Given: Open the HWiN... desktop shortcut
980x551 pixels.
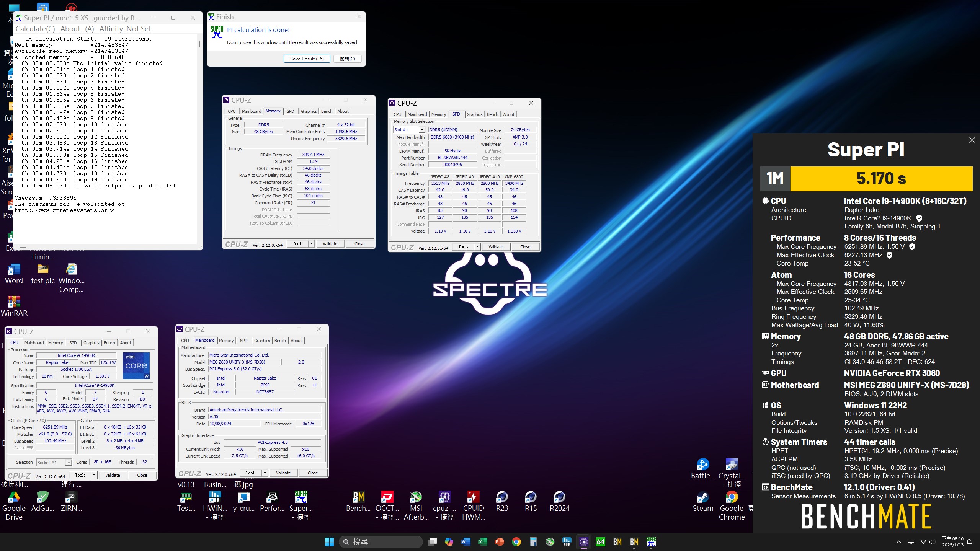Looking at the screenshot, I should (x=214, y=506).
